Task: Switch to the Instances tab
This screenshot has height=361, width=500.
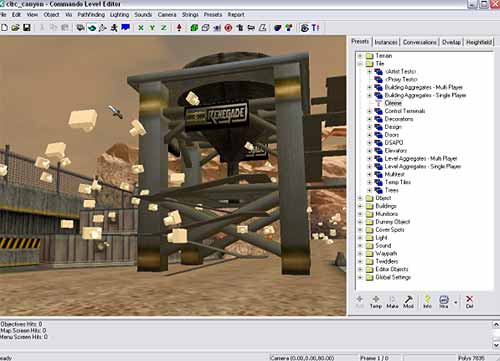Action: pos(386,42)
